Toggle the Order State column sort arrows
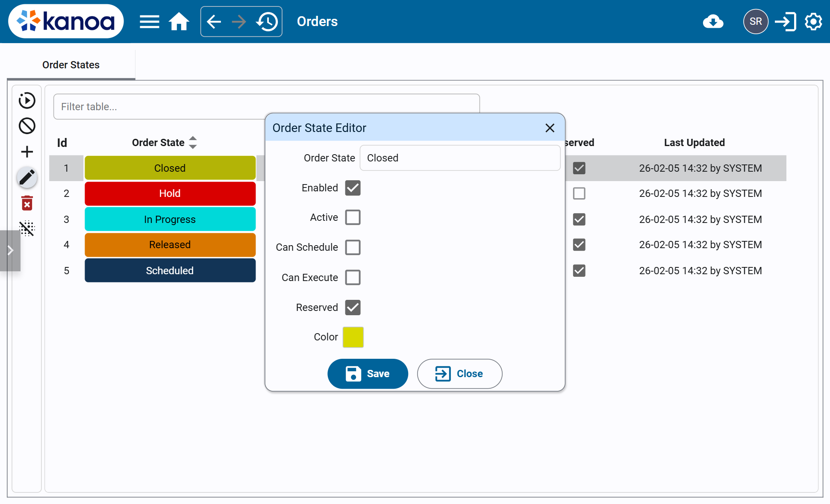Screen dimensions: 830x504 193,142
